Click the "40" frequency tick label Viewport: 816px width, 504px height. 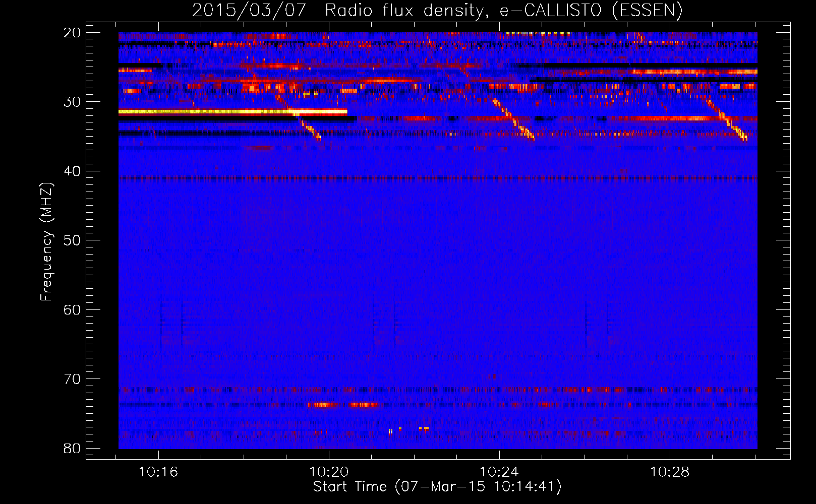pyautogui.click(x=72, y=171)
